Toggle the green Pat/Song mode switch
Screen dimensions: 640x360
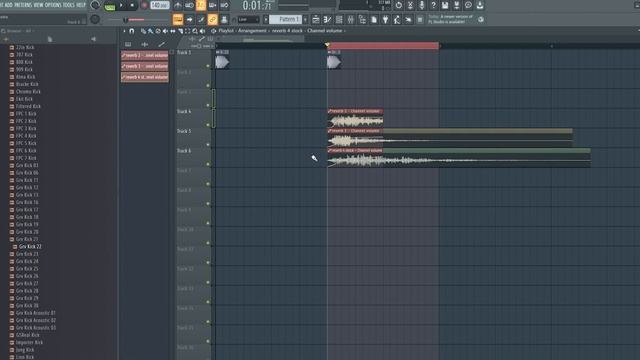[x=109, y=6]
